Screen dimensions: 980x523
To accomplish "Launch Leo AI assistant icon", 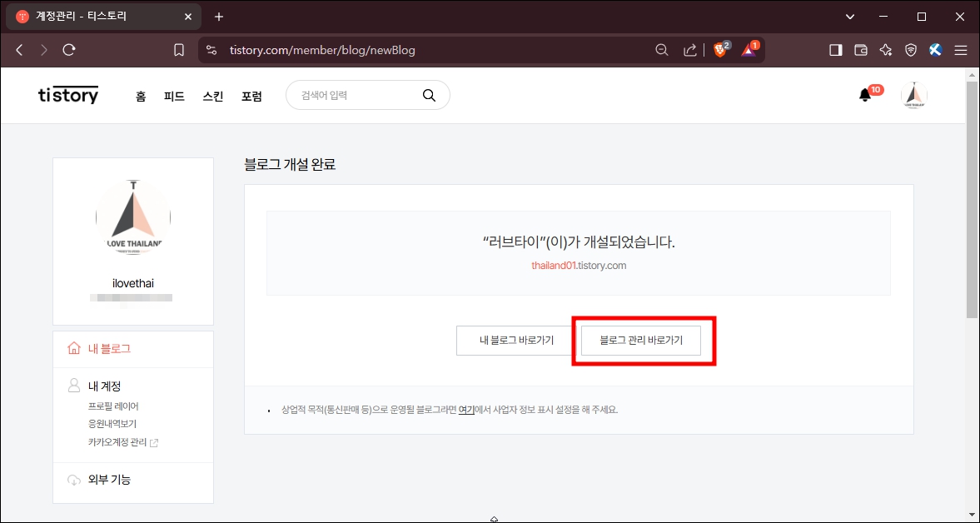I will [x=885, y=49].
